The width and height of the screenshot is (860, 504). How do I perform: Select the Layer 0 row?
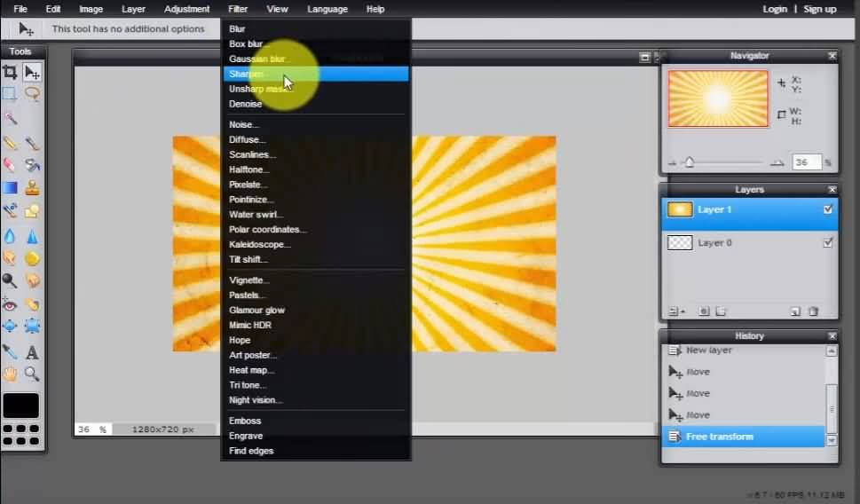(749, 242)
